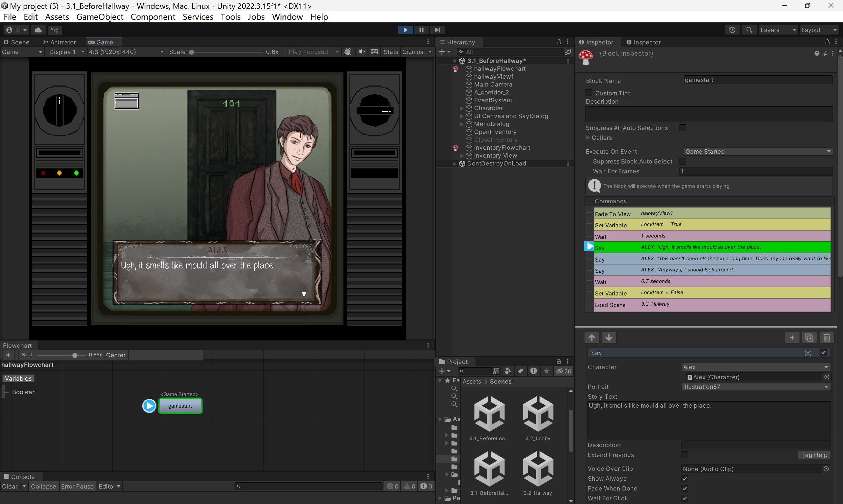Toggle the frame debugger bug icon
The image size is (843, 504).
347,52
